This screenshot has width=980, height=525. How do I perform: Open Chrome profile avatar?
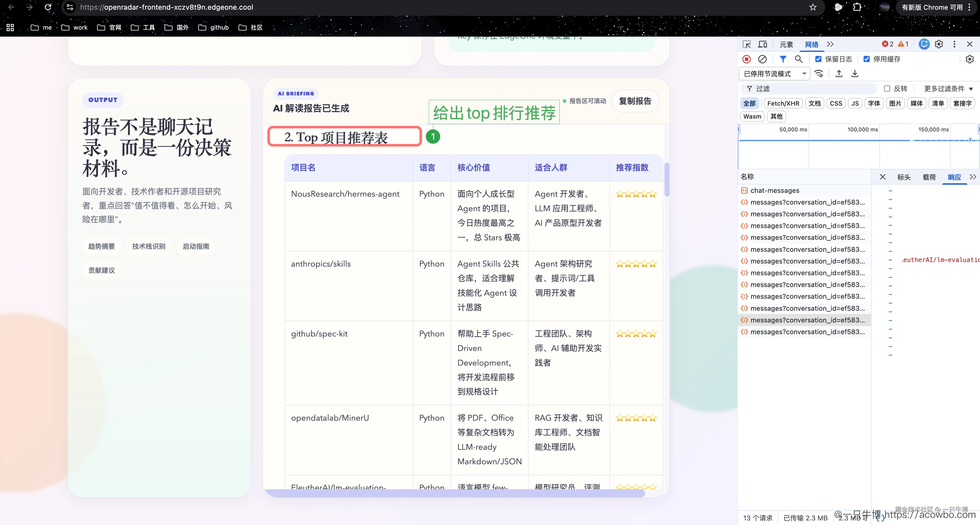(885, 7)
